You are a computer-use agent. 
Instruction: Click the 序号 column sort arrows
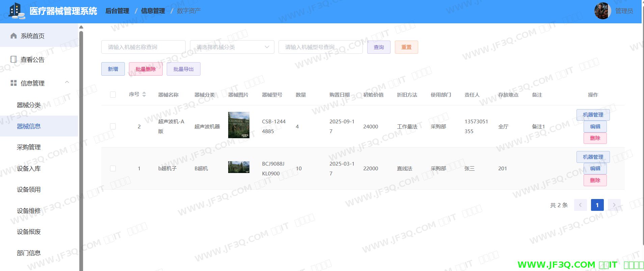click(x=144, y=94)
